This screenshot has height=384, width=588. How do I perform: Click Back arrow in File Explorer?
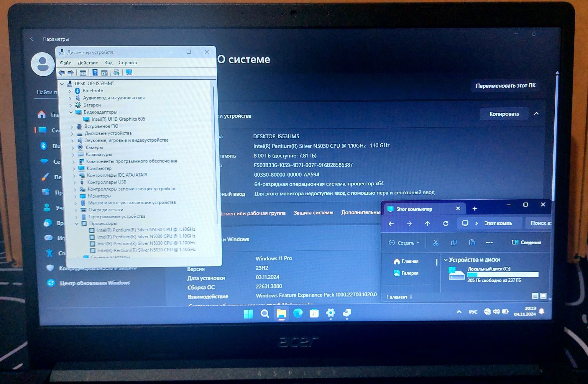coord(391,224)
